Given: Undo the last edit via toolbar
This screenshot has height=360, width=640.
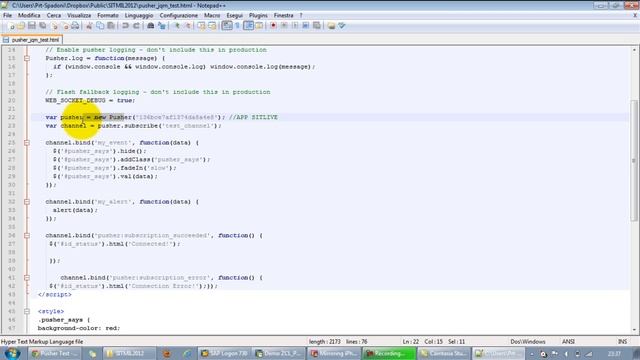Looking at the screenshot, I should point(125,26).
